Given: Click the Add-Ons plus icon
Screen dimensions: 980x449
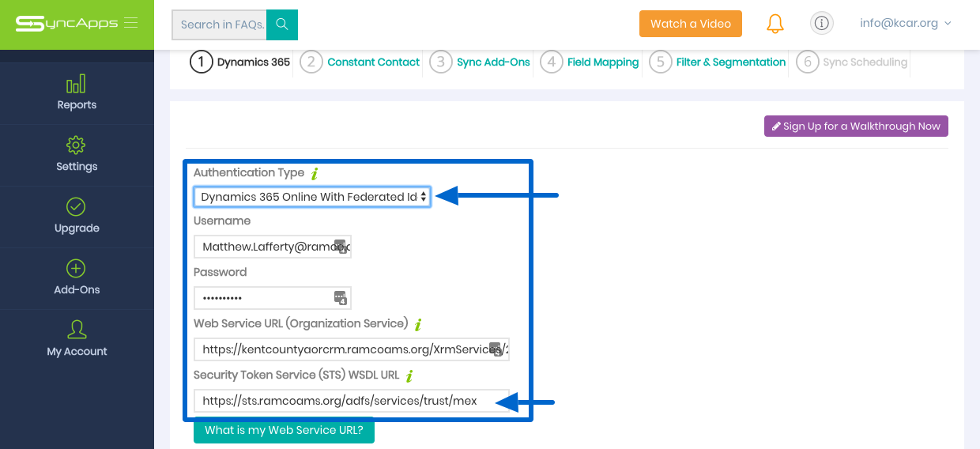Looking at the screenshot, I should coord(76,269).
